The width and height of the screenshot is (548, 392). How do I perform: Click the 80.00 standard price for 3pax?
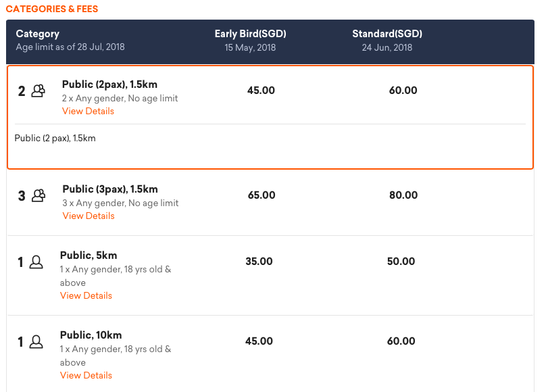coord(403,195)
